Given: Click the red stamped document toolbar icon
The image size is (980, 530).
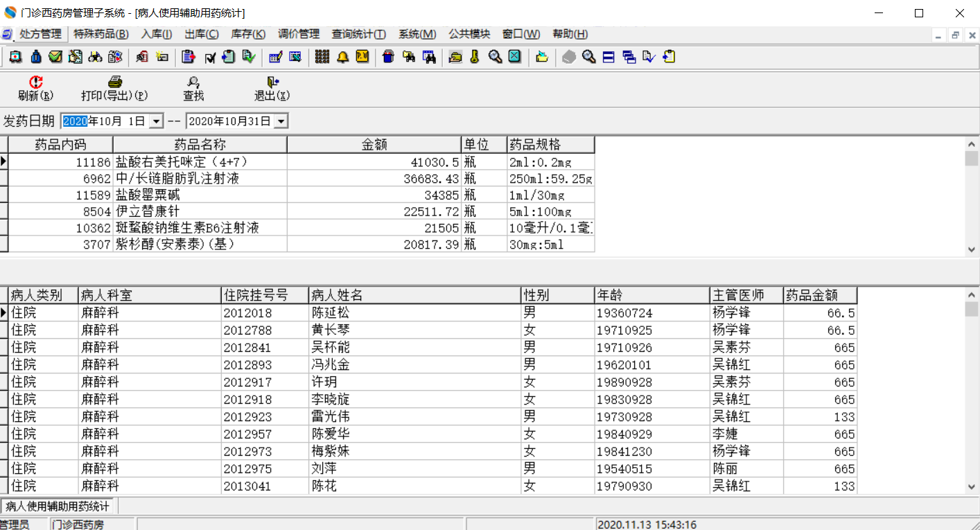Looking at the screenshot, I should [142, 57].
